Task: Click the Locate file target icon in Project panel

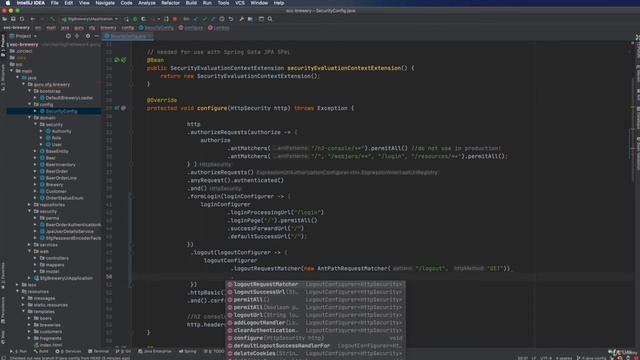Action: [68, 36]
